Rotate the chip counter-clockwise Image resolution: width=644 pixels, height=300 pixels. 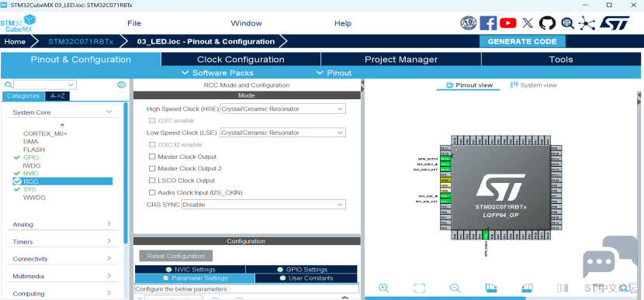click(527, 288)
